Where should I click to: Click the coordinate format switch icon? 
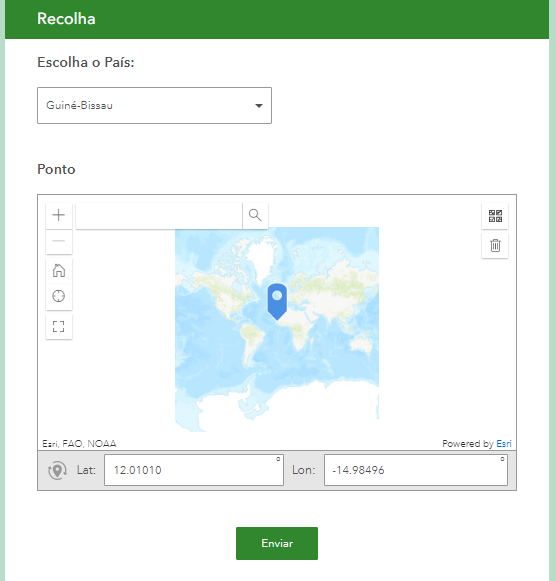[57, 471]
